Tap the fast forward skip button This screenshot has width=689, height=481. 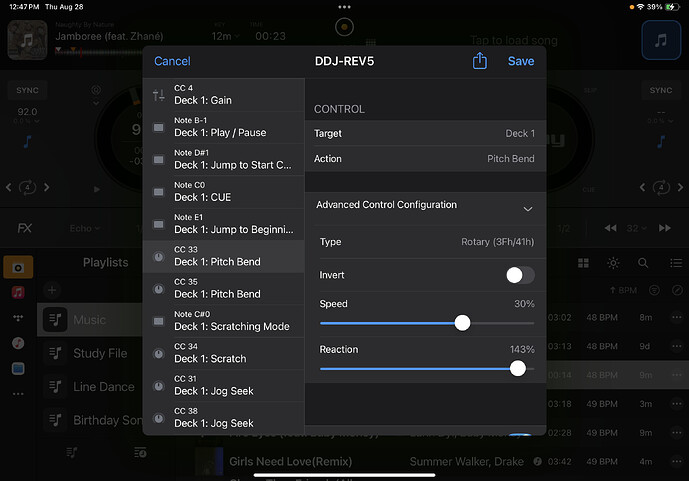tap(665, 228)
